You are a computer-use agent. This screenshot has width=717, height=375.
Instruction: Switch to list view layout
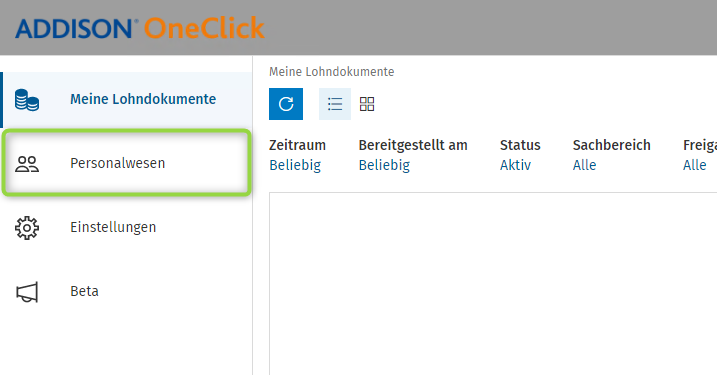335,104
